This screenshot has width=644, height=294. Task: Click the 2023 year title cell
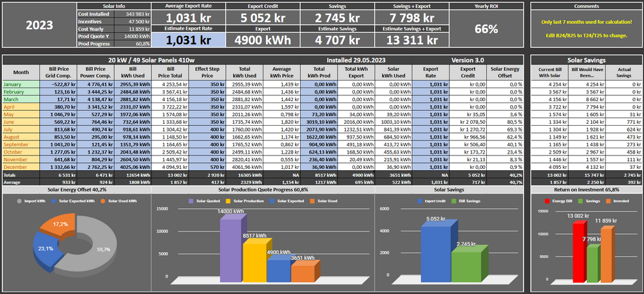39,25
